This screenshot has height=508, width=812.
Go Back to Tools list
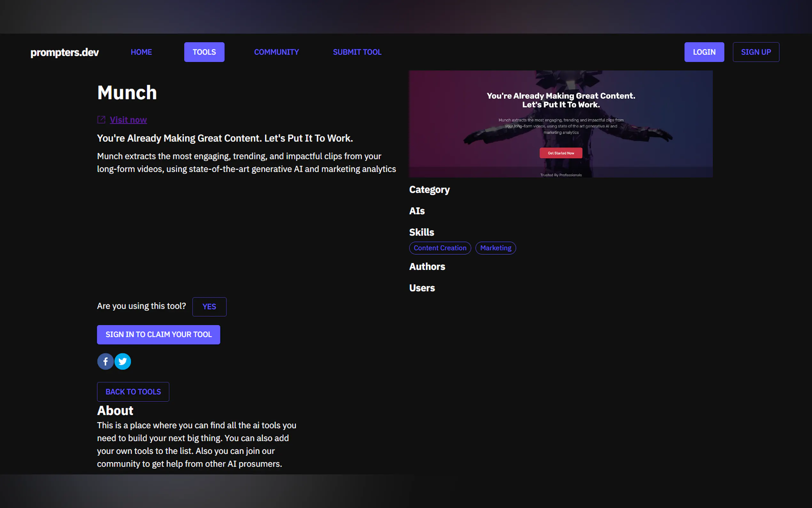point(133,392)
